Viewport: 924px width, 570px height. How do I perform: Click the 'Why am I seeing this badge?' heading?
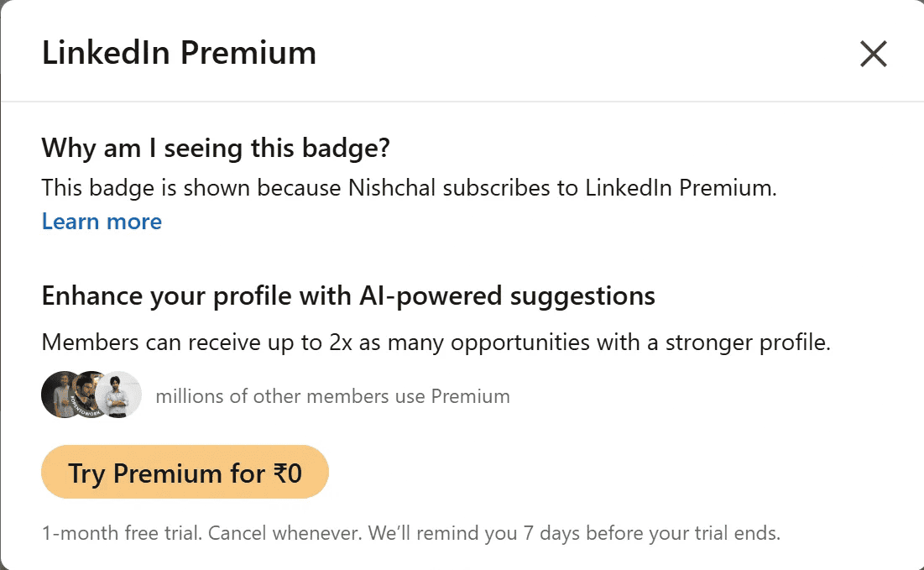pyautogui.click(x=216, y=149)
